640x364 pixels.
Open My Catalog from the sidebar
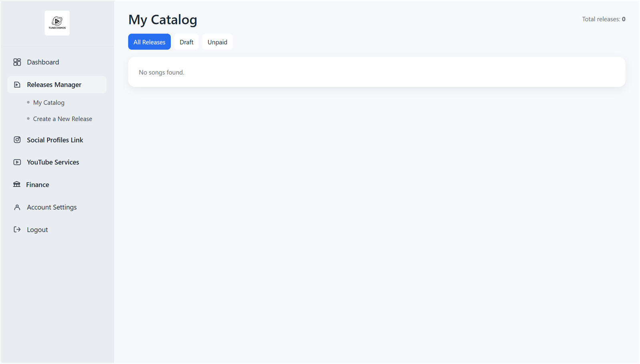(49, 102)
